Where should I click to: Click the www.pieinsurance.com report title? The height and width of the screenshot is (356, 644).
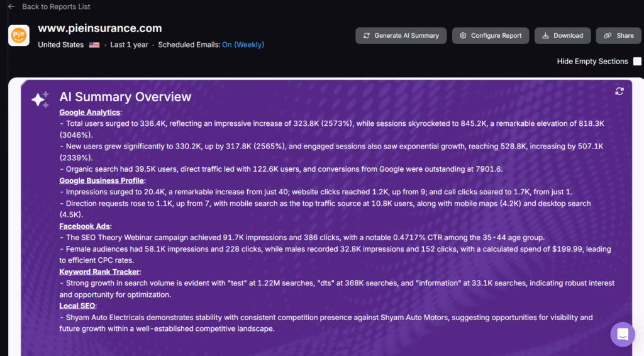click(99, 28)
